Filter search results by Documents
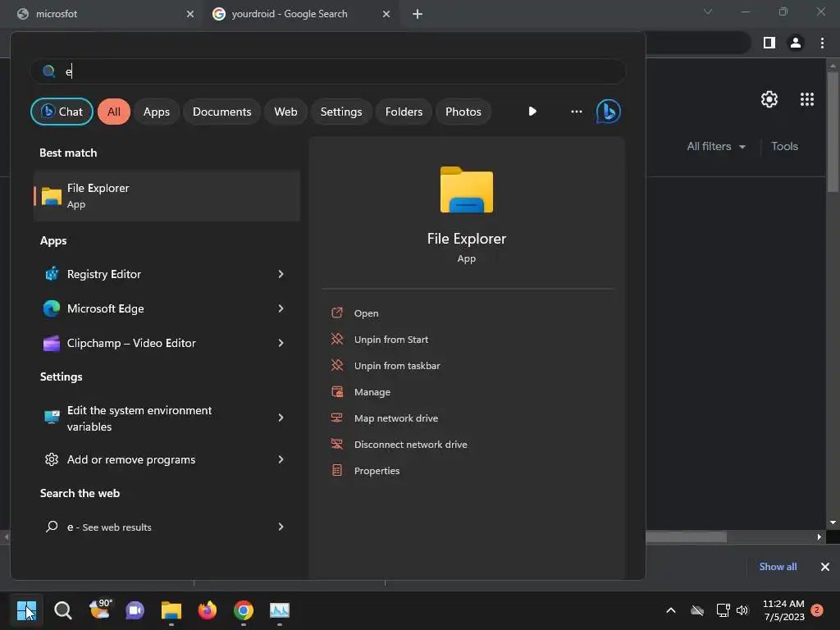This screenshot has height=630, width=840. 221,112
